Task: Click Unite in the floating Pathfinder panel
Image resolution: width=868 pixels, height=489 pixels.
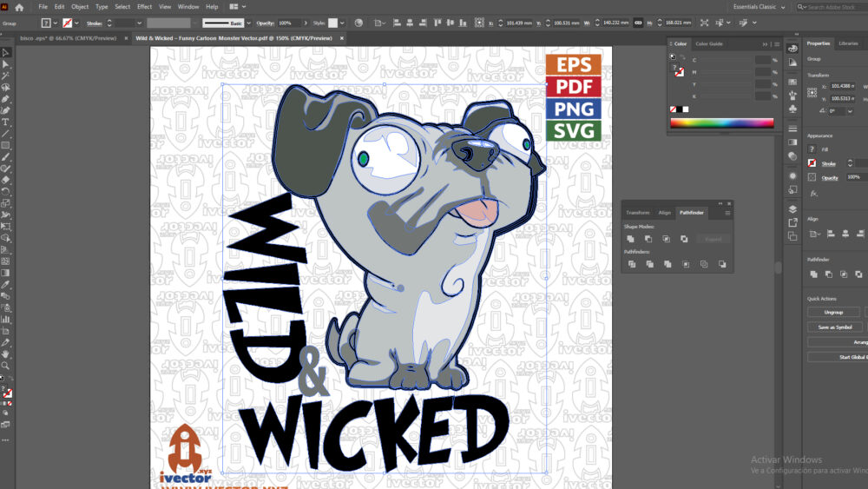Action: tap(630, 239)
